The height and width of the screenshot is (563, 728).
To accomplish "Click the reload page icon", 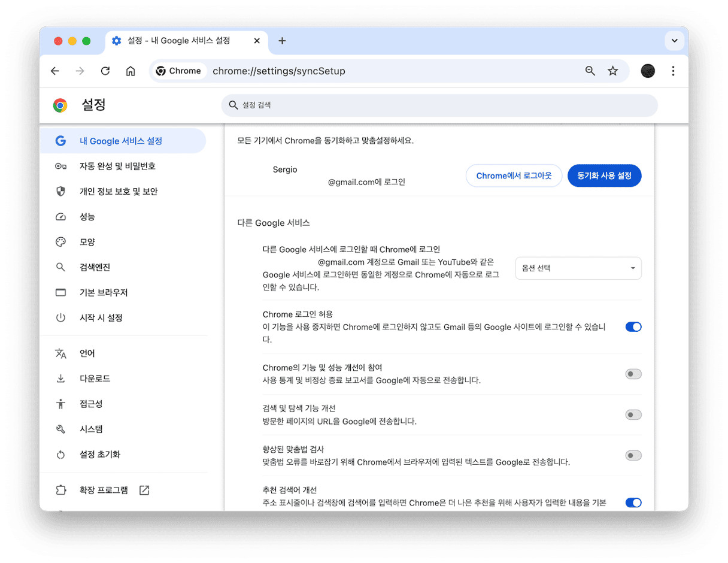I will pyautogui.click(x=105, y=71).
